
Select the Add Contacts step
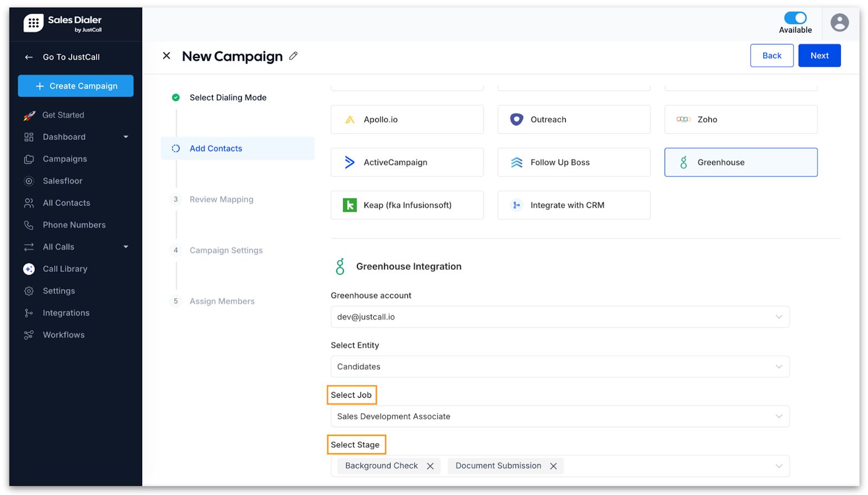tap(238, 148)
